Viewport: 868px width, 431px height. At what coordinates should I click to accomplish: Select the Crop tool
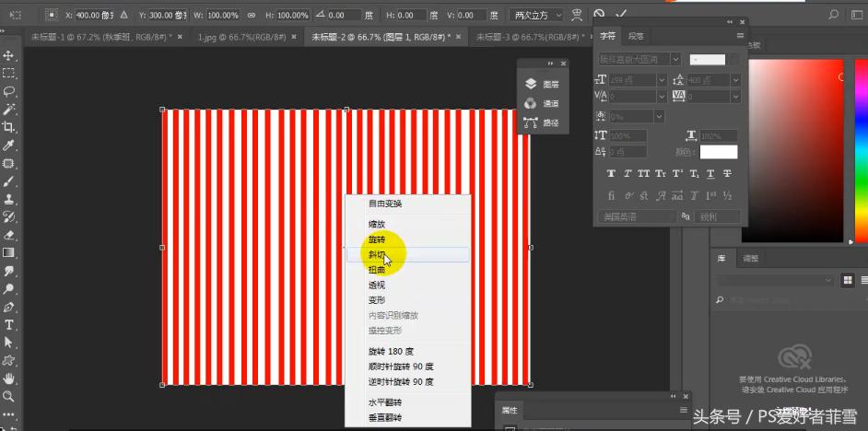click(x=8, y=127)
